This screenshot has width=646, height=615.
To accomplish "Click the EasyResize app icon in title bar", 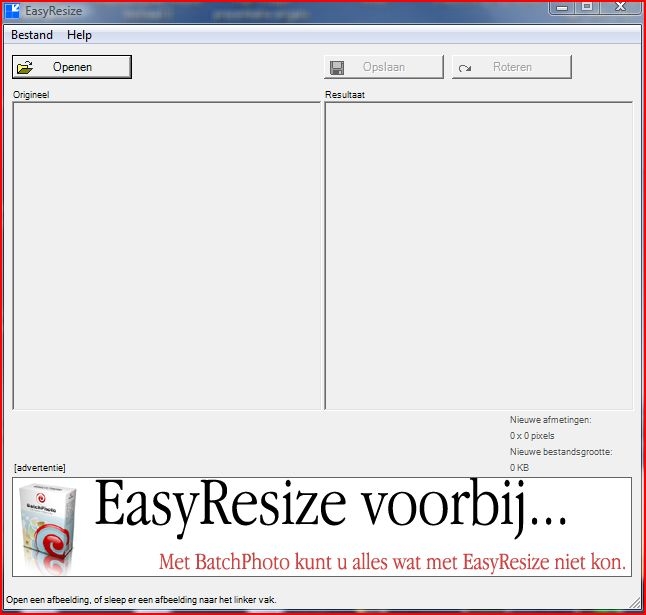I will coord(12,11).
